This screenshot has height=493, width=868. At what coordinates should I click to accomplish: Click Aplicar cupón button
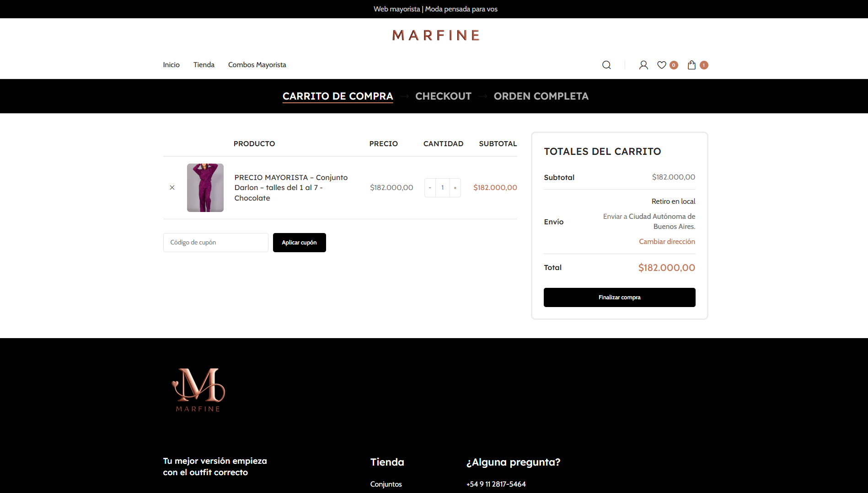pyautogui.click(x=300, y=243)
